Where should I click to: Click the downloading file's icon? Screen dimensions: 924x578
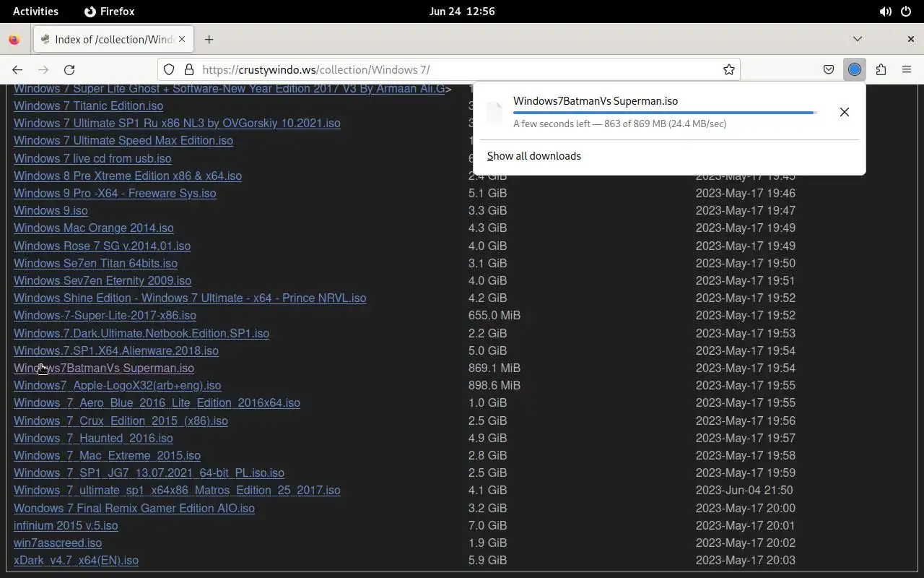(x=494, y=112)
